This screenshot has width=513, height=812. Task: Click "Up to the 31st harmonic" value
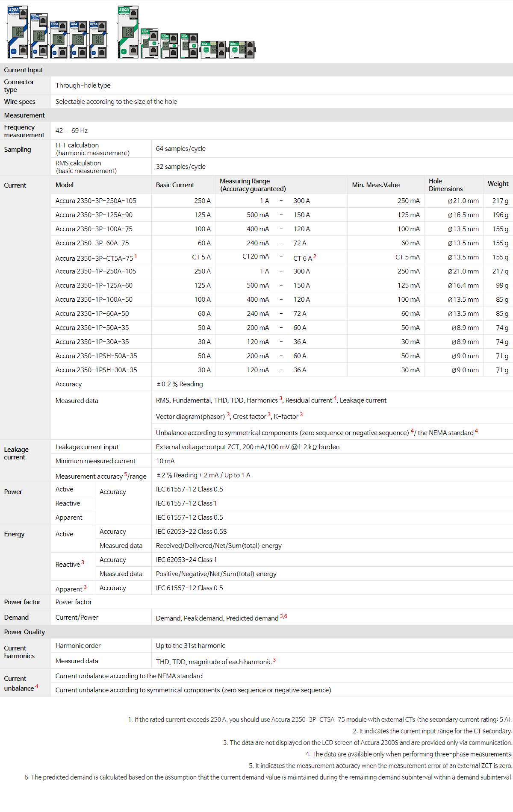191,646
